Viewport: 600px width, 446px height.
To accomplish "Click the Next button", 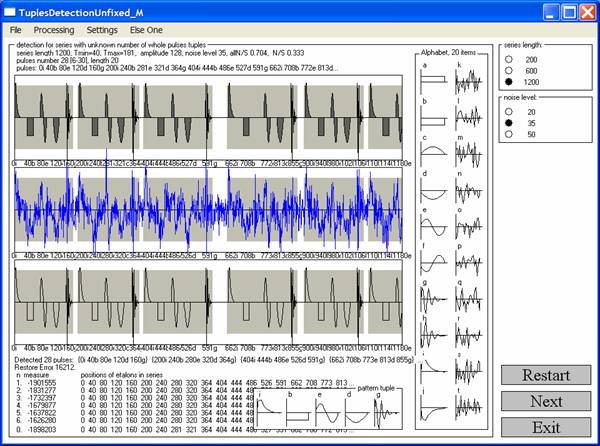I will (x=546, y=401).
